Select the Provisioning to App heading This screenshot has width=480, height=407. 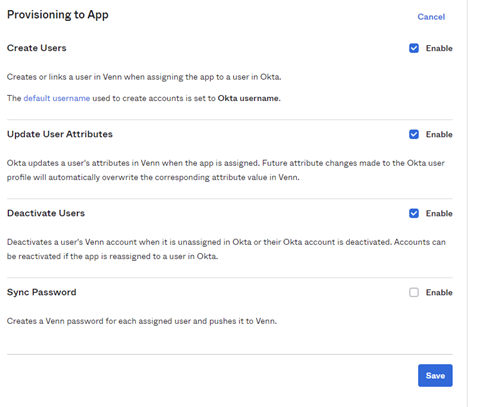58,15
